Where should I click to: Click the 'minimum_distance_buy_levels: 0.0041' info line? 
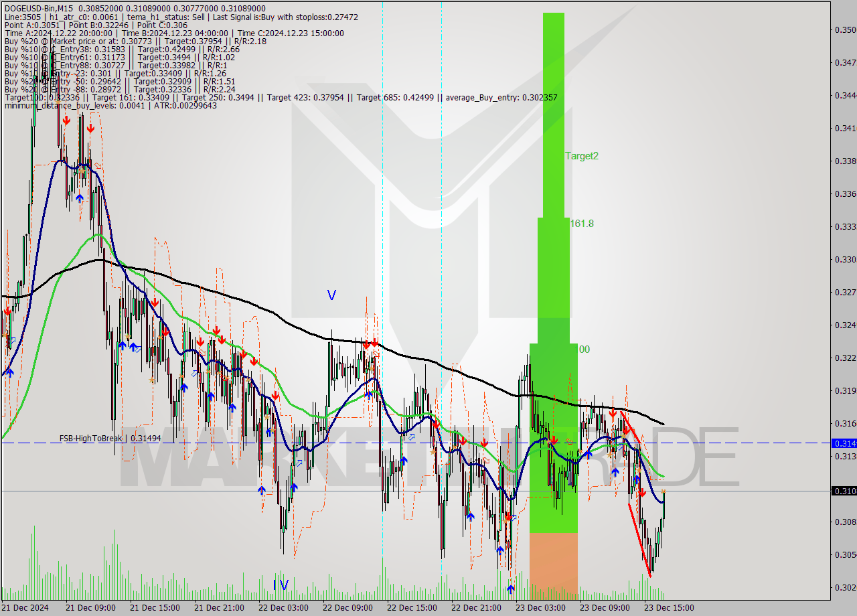point(110,105)
